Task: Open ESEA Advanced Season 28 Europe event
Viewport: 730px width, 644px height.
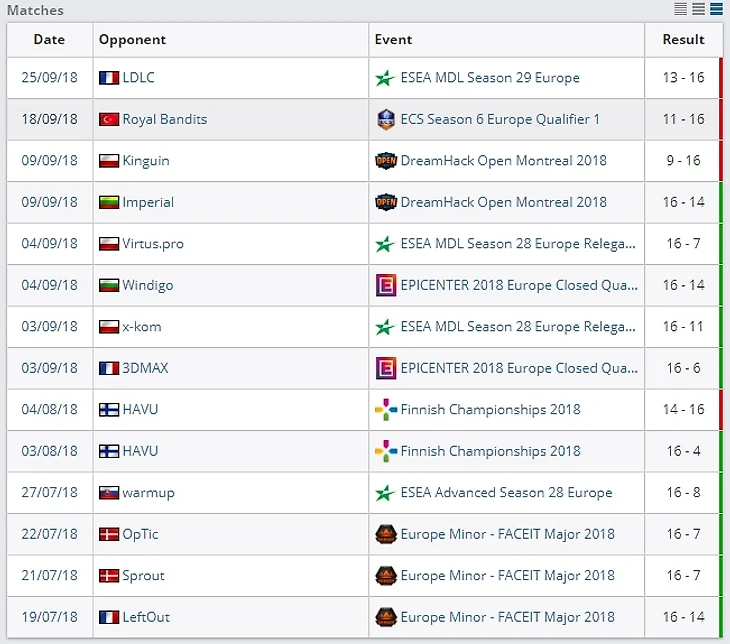Action: (506, 493)
